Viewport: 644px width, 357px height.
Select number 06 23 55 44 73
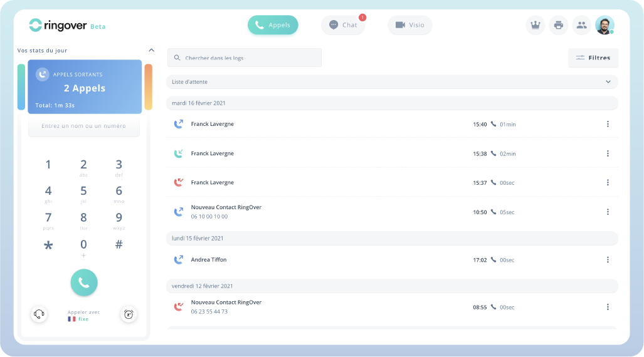pos(209,312)
